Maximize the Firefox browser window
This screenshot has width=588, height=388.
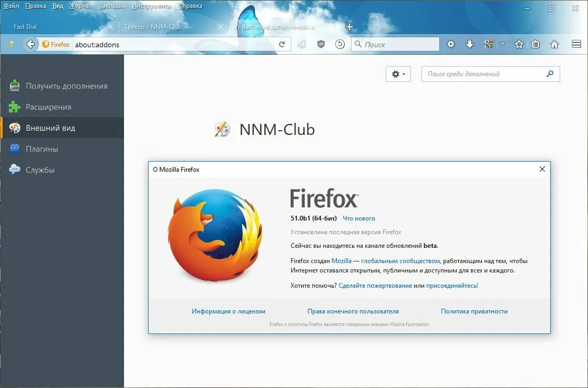point(551,8)
